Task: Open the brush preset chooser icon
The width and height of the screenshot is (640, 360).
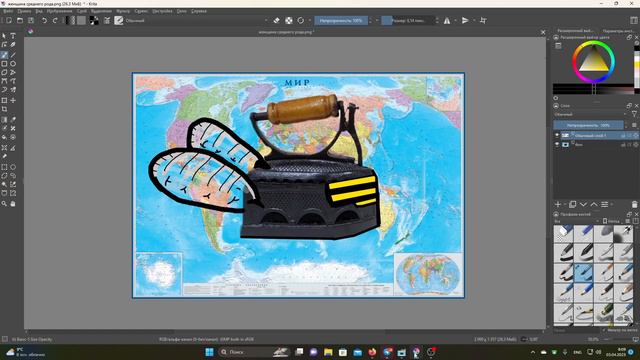Action: [119, 20]
